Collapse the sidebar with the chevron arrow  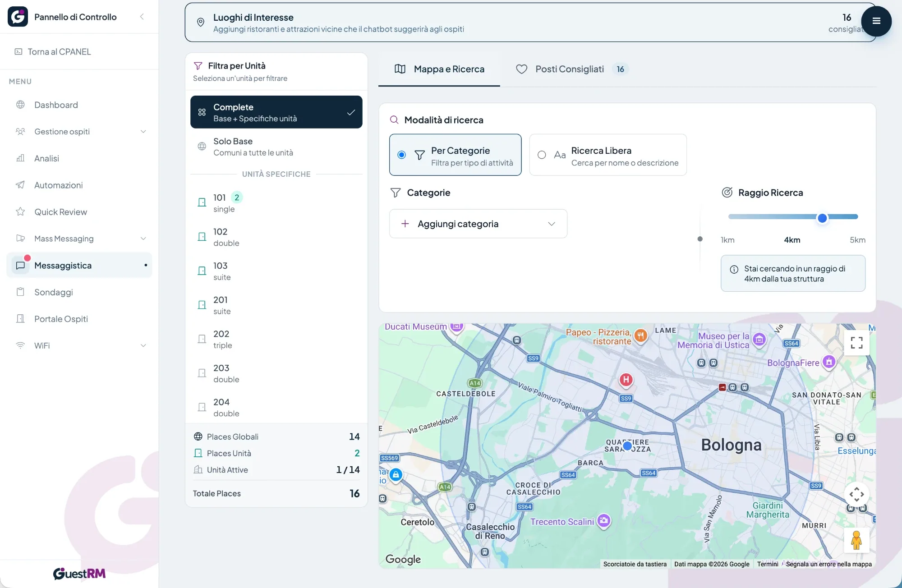[142, 17]
